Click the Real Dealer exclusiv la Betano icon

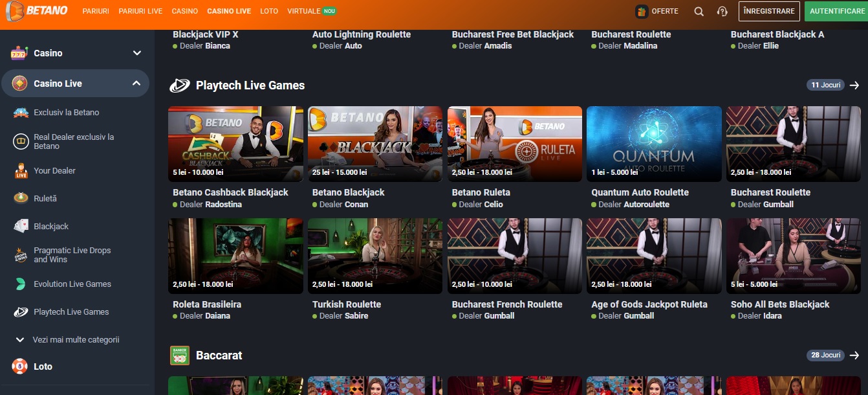pyautogui.click(x=21, y=141)
